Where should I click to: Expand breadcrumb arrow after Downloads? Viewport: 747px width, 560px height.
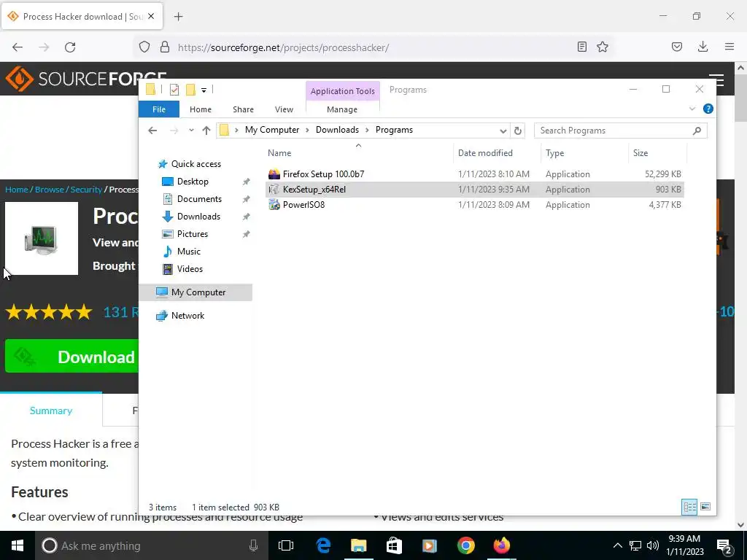[368, 130]
